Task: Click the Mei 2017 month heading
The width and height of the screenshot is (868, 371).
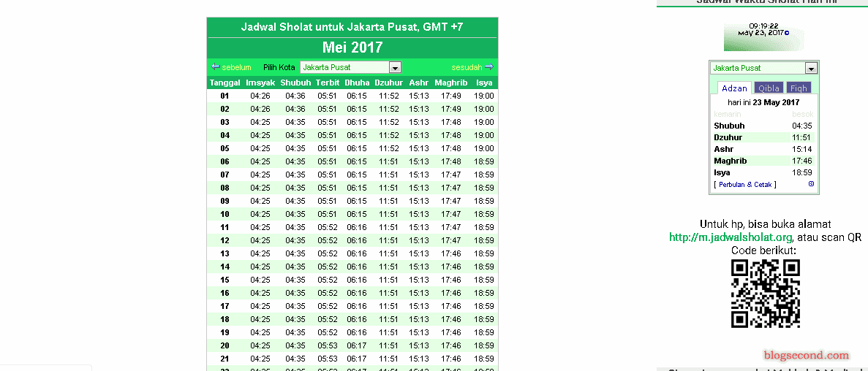Action: coord(352,47)
